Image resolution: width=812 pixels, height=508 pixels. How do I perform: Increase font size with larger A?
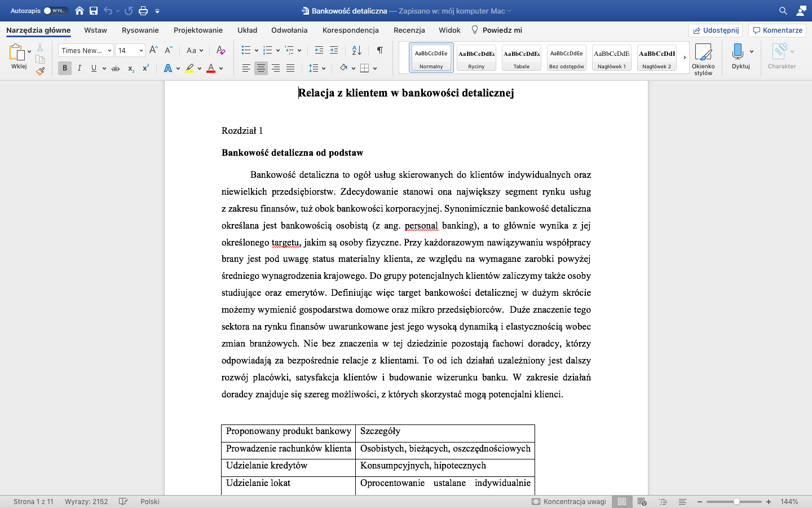(153, 50)
